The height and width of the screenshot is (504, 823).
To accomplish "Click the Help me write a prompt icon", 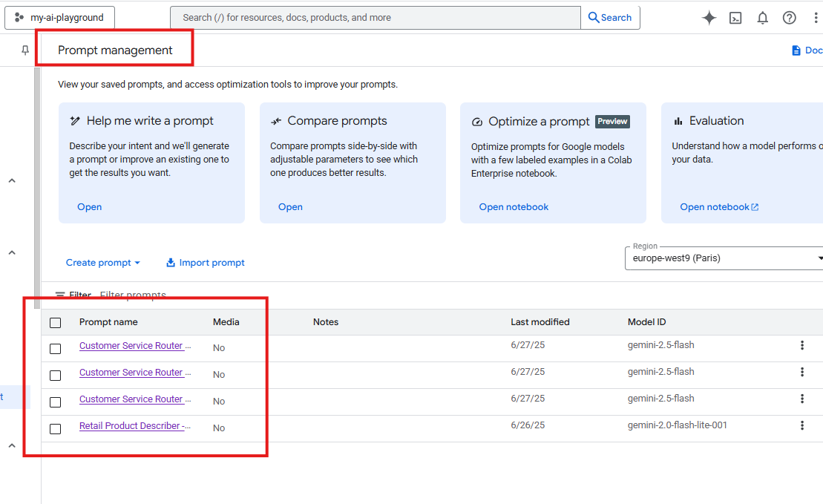I will 75,121.
